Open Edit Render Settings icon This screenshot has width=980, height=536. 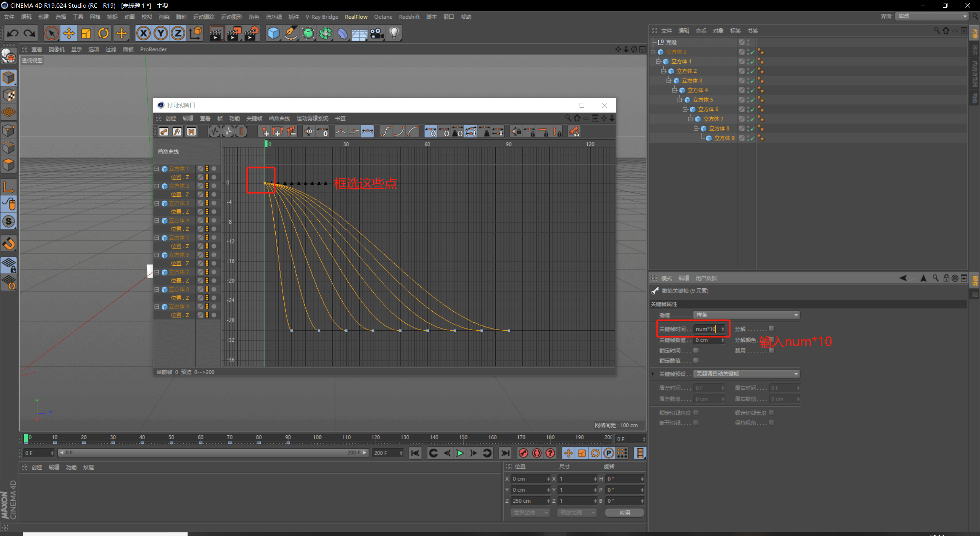point(252,33)
